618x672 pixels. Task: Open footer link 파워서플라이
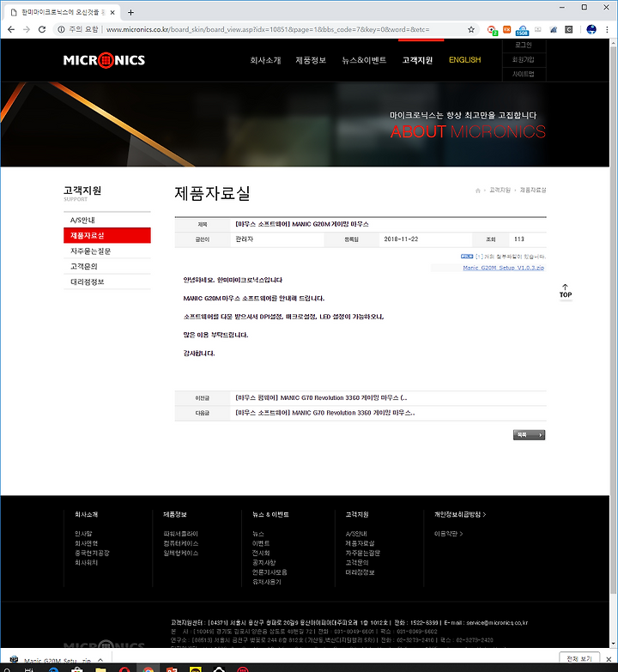click(x=180, y=534)
